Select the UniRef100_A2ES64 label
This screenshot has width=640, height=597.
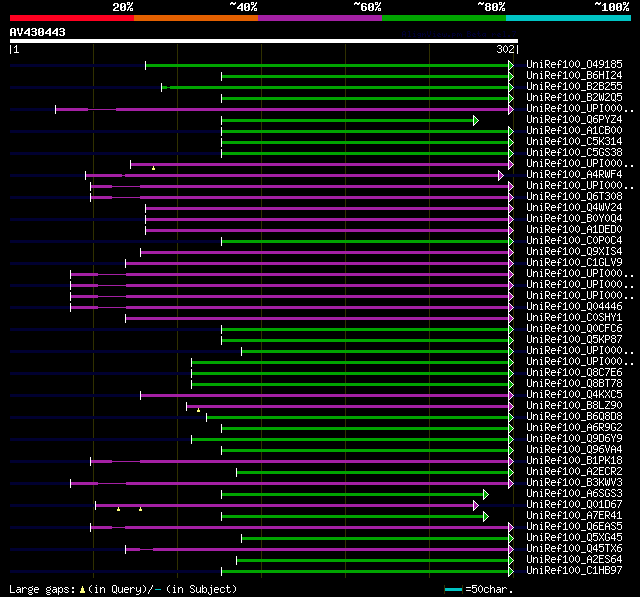(574, 560)
